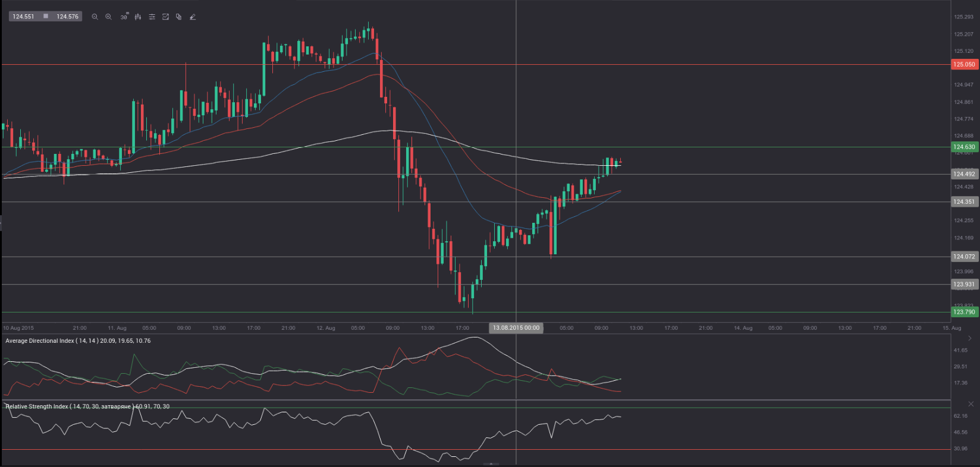The image size is (980, 467).
Task: Click the 13.08.2015 00:00 time marker
Action: pos(516,328)
